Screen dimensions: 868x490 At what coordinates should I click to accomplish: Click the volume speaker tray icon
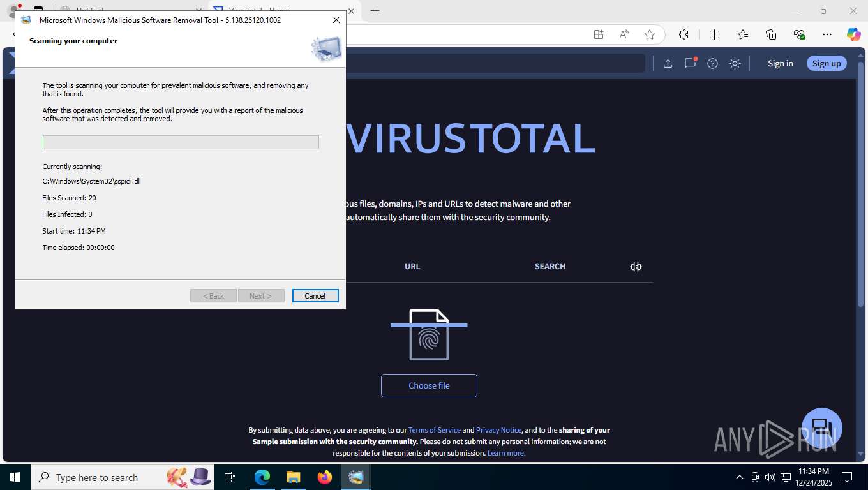(770, 477)
